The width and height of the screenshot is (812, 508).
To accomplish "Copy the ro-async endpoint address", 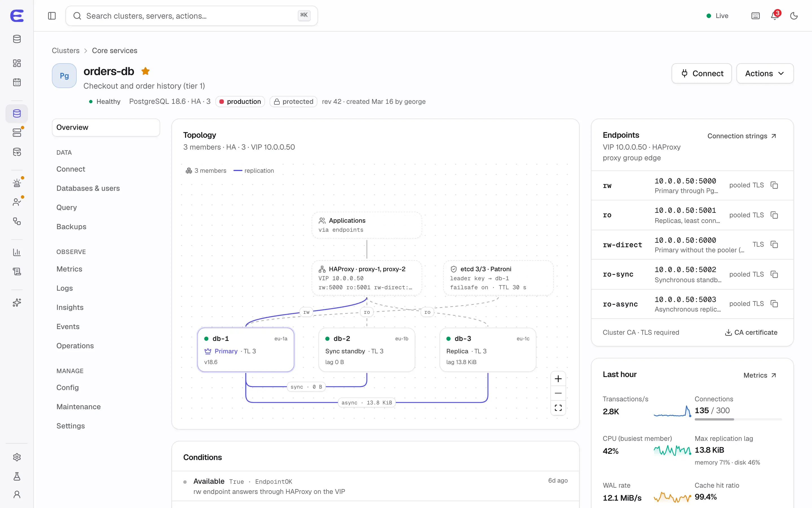I will point(775,304).
